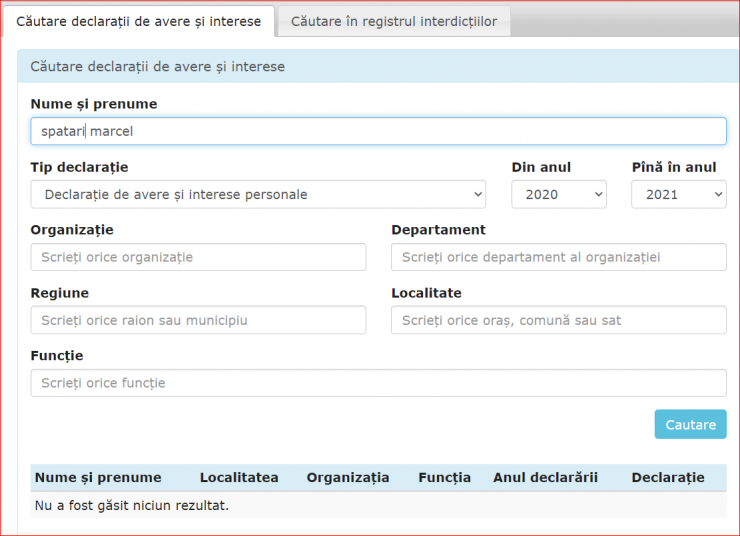The width and height of the screenshot is (740, 536).
Task: Click the Regiune input field
Action: (x=198, y=320)
